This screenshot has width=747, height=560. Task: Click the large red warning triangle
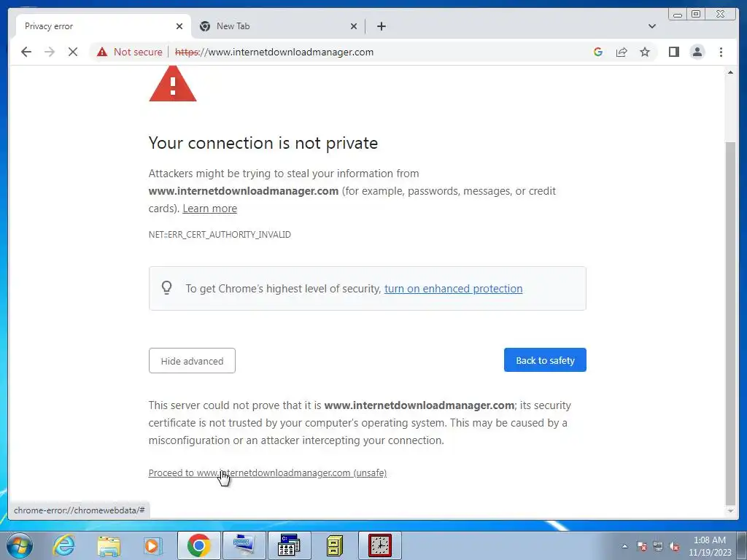click(172, 85)
